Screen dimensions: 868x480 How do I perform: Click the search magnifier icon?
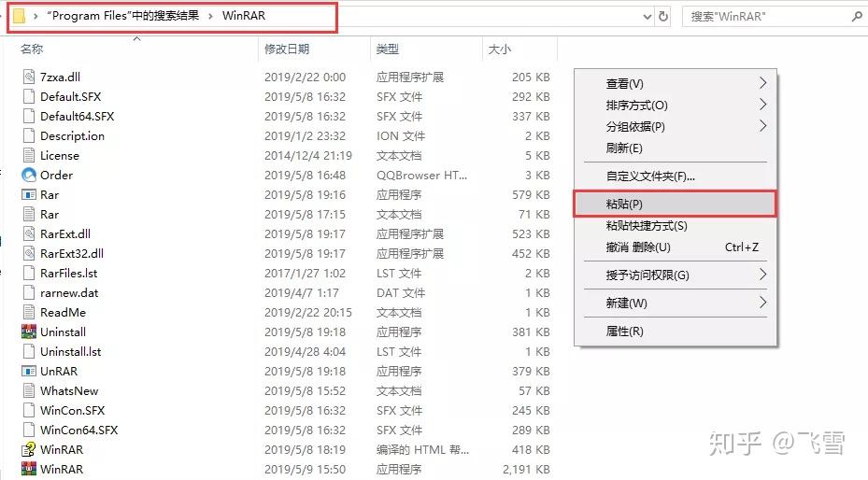pyautogui.click(x=857, y=17)
